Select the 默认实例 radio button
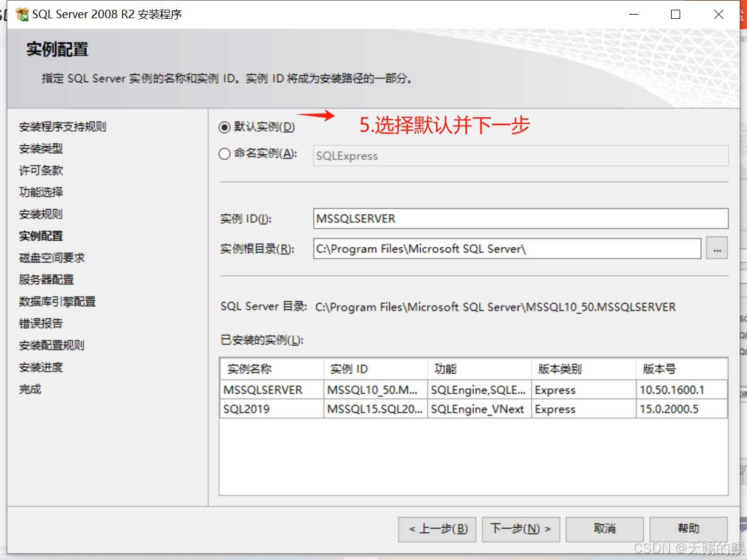747x560 pixels. pos(224,127)
